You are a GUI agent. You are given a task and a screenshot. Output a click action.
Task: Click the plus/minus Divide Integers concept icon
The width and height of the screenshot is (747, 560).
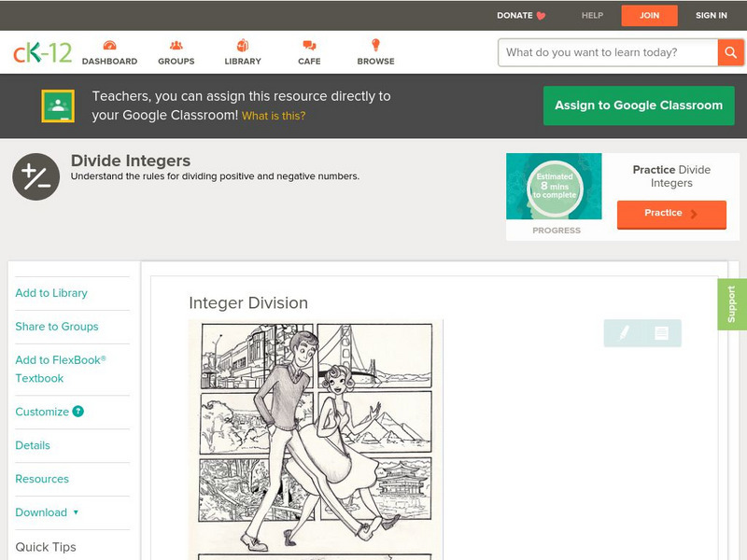(x=36, y=176)
